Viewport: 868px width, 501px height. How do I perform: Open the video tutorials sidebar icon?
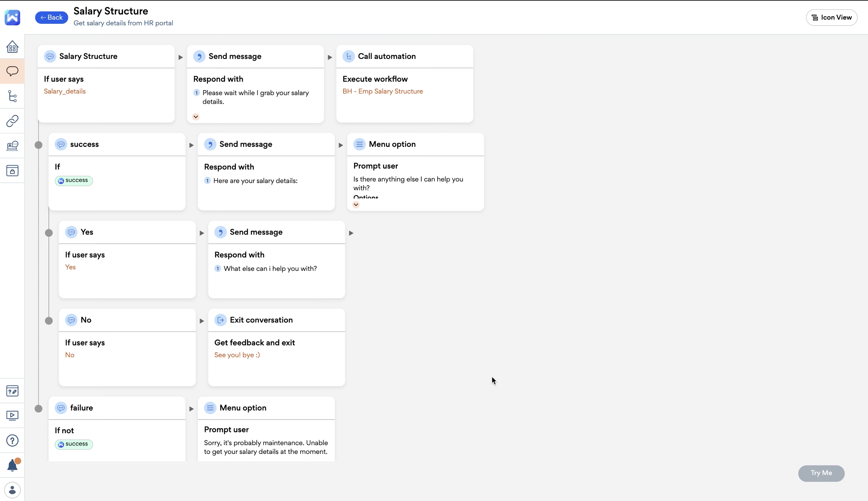click(12, 416)
